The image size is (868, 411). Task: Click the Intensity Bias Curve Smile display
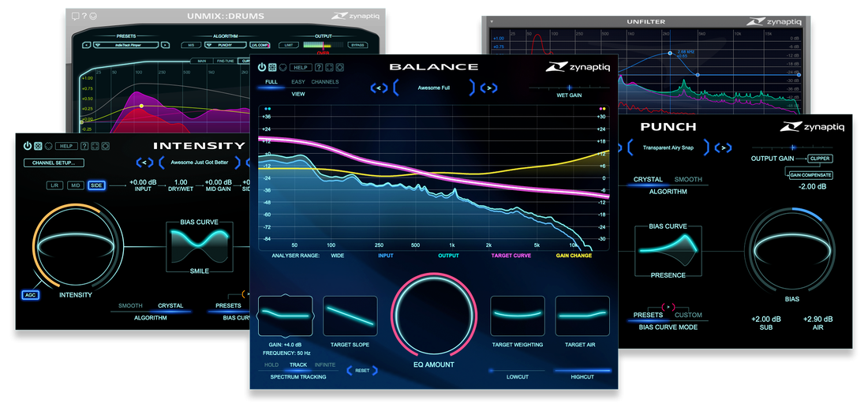pos(200,246)
